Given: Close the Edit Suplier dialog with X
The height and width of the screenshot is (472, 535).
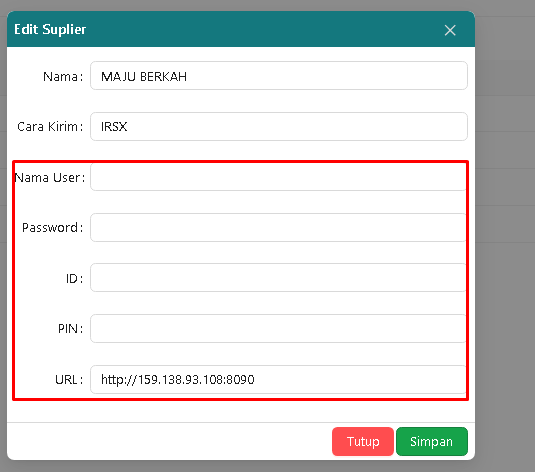Looking at the screenshot, I should pyautogui.click(x=450, y=30).
